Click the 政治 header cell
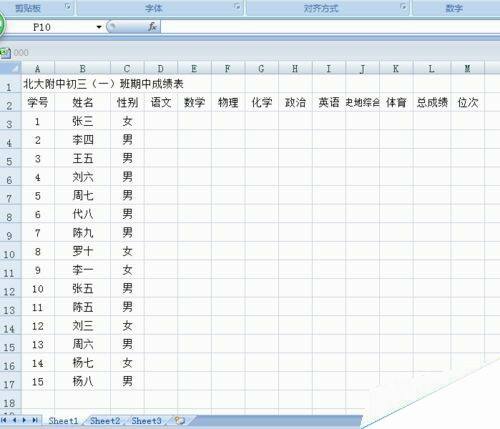 tap(295, 102)
